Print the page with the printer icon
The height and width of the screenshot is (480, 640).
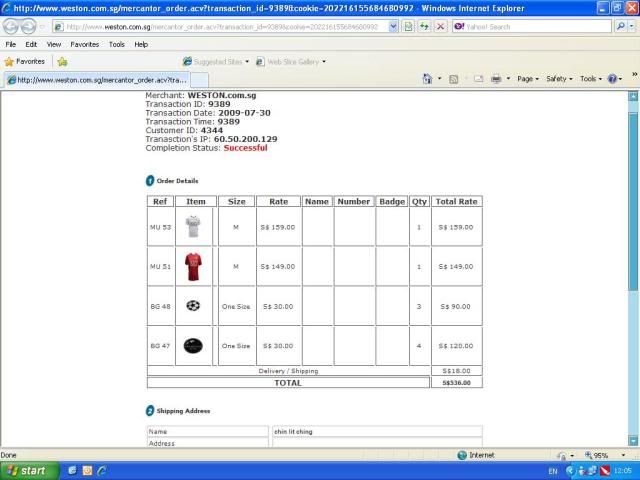click(x=496, y=79)
